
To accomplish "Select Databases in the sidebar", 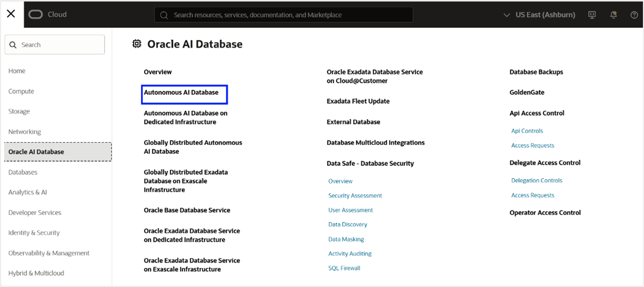I will 23,172.
